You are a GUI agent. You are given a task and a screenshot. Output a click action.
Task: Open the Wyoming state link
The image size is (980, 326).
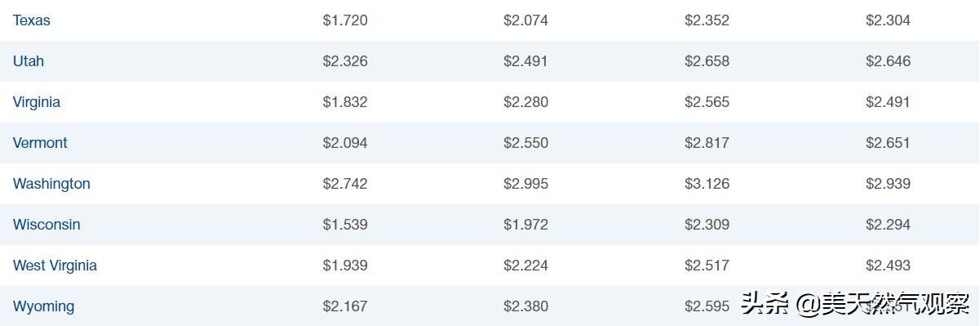pos(43,306)
